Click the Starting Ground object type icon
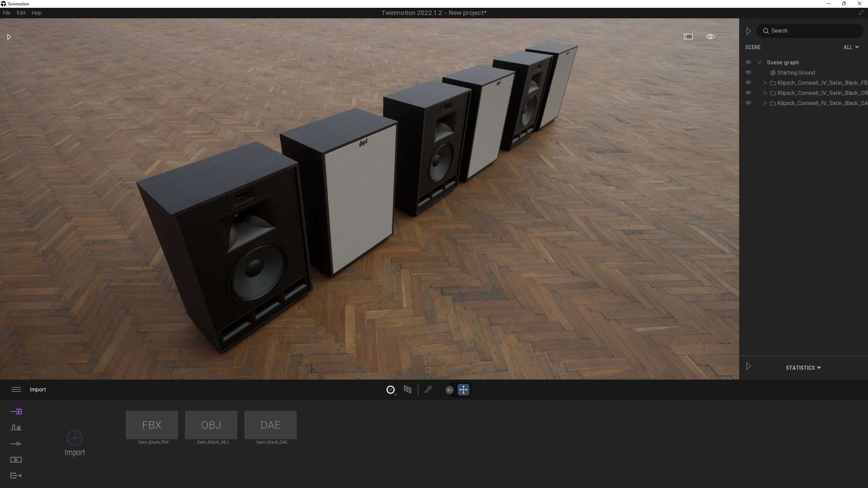868x488 pixels. (773, 73)
